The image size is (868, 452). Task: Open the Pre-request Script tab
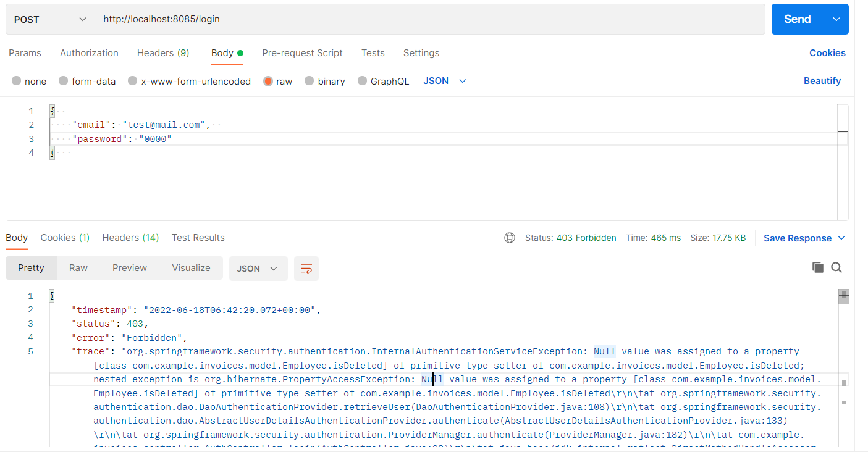302,53
